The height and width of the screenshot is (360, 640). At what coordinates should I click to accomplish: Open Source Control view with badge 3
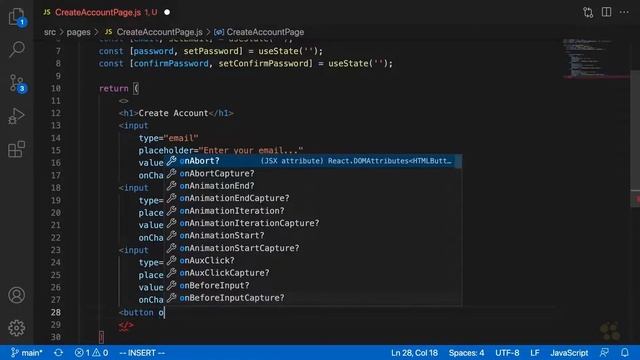point(17,83)
